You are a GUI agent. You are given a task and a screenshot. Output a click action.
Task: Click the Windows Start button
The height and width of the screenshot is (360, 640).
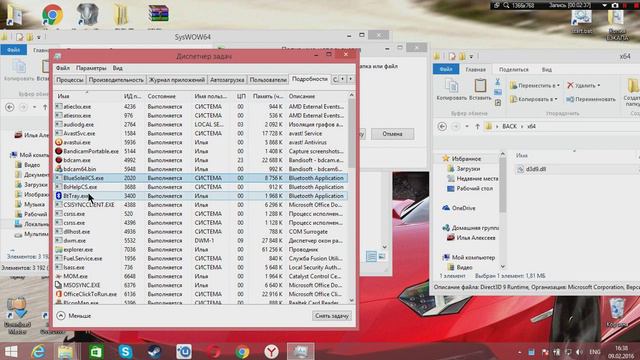tap(11, 351)
